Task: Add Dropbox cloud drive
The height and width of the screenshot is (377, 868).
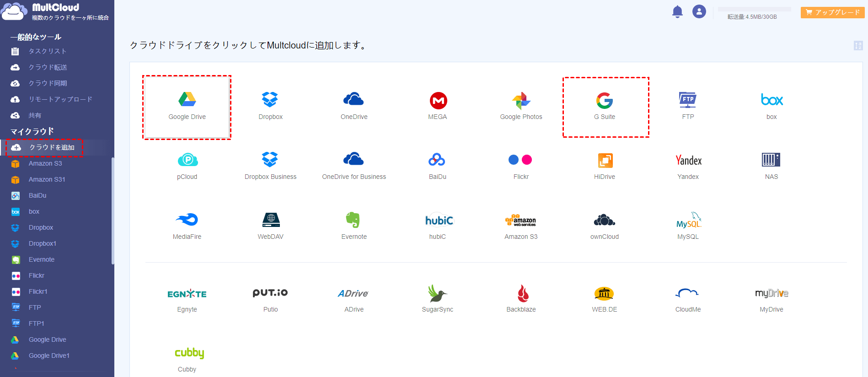Action: click(x=270, y=107)
